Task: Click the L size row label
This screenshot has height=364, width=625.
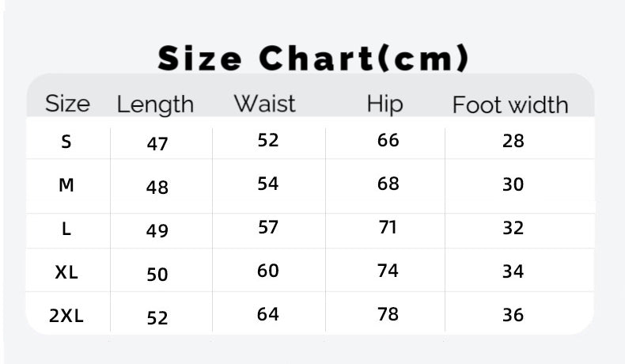Action: tap(66, 229)
